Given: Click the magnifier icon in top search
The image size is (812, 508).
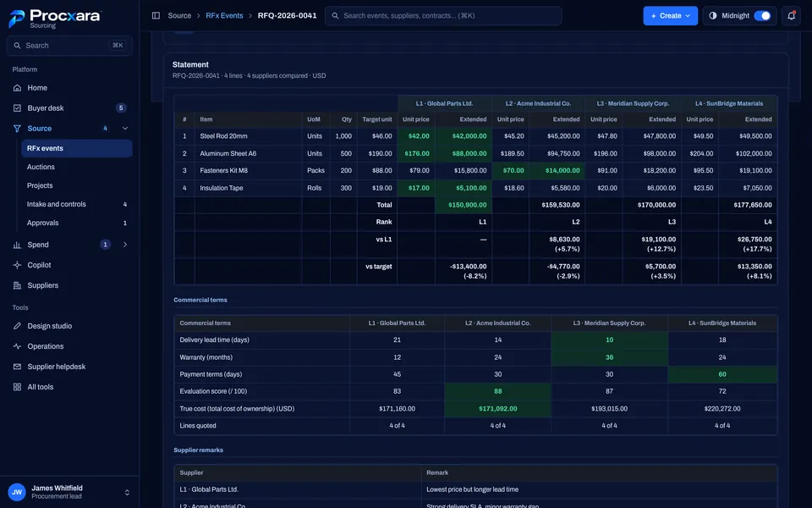Looking at the screenshot, I should pos(336,16).
